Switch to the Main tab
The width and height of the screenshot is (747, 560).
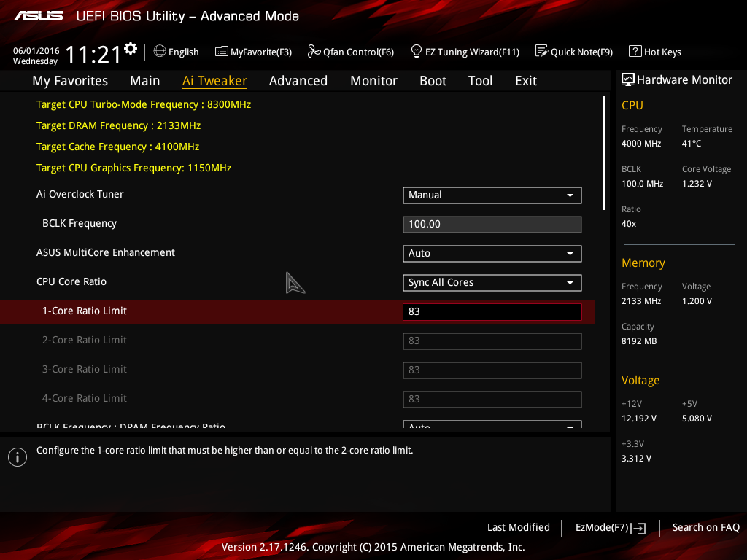coord(145,81)
